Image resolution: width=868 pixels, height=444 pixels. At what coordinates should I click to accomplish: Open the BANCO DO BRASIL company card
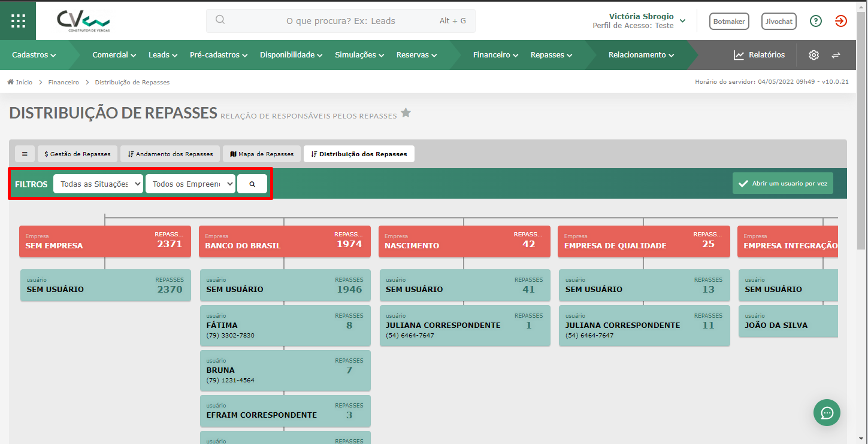pos(285,241)
